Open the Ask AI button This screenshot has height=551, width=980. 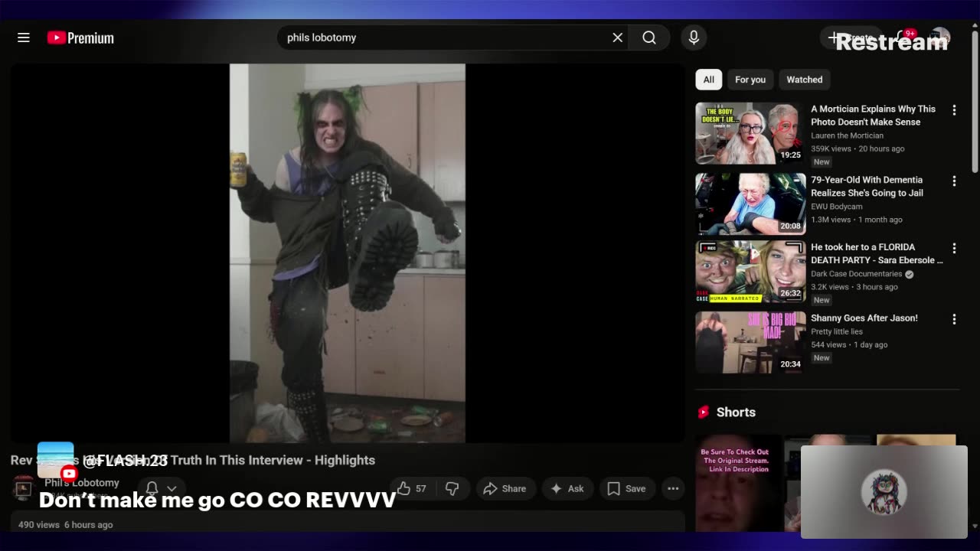tap(567, 488)
